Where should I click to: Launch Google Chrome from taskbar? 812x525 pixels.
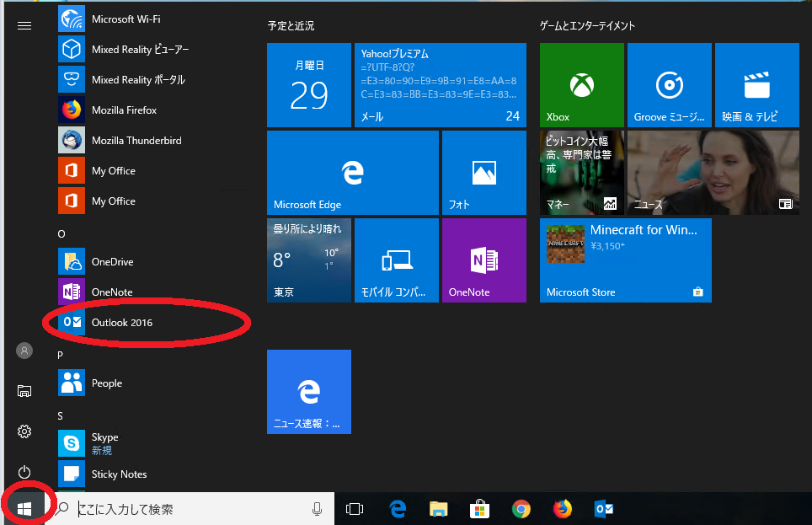click(521, 509)
